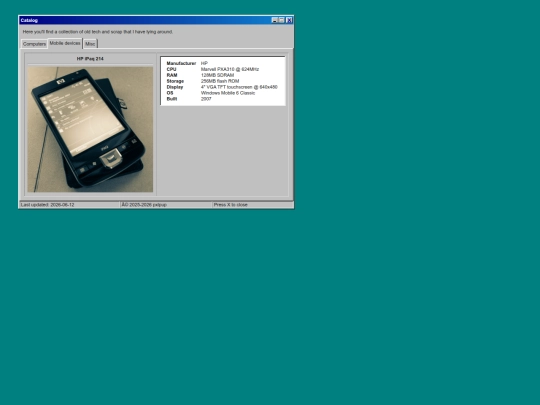Maximize the Catalog window
This screenshot has width=540, height=405.
tap(281, 20)
